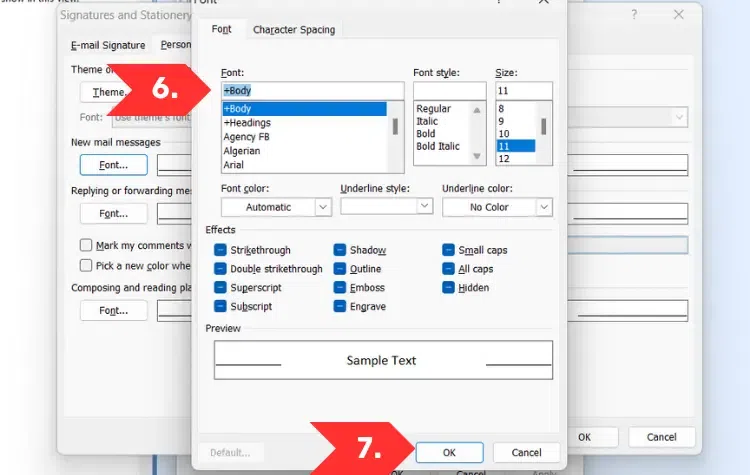Confirm Font dialog with OK
The width and height of the screenshot is (750, 475).
(449, 453)
